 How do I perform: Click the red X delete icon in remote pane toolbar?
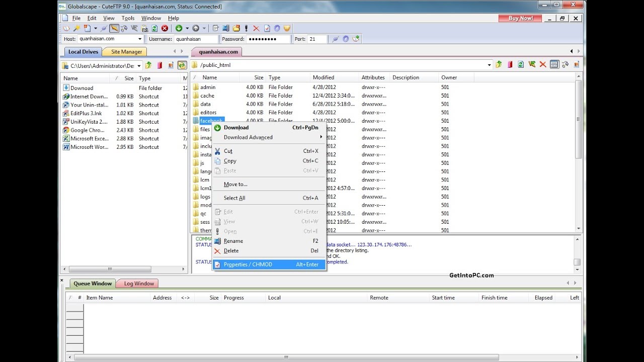(x=543, y=64)
